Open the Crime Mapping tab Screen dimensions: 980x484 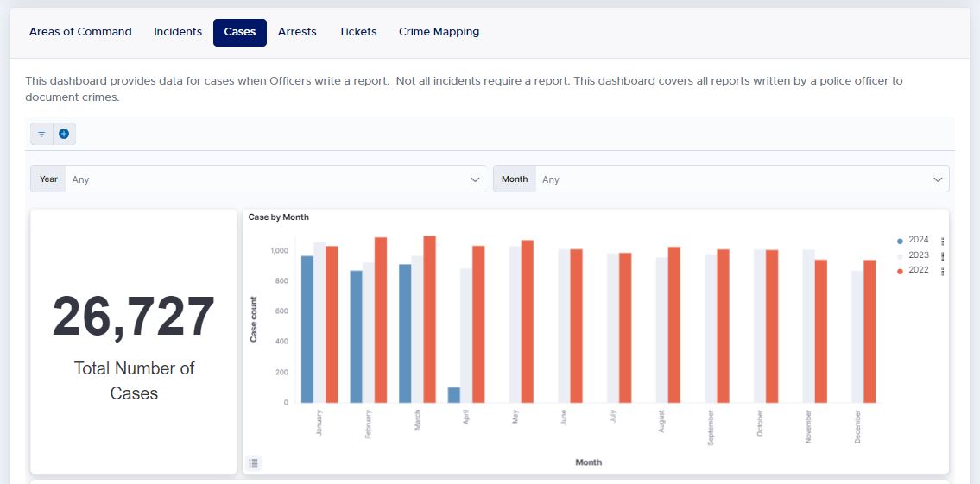tap(439, 32)
